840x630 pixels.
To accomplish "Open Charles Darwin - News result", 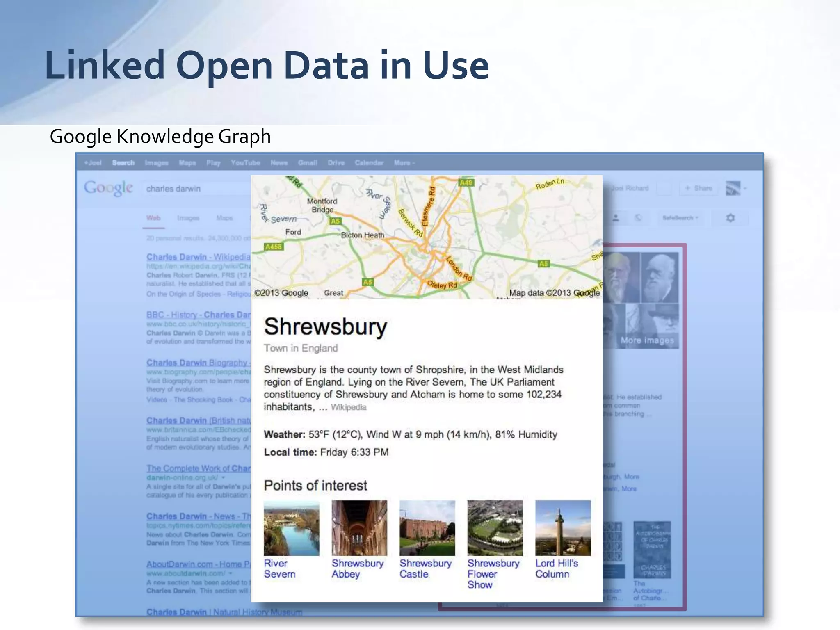I will pos(198,516).
